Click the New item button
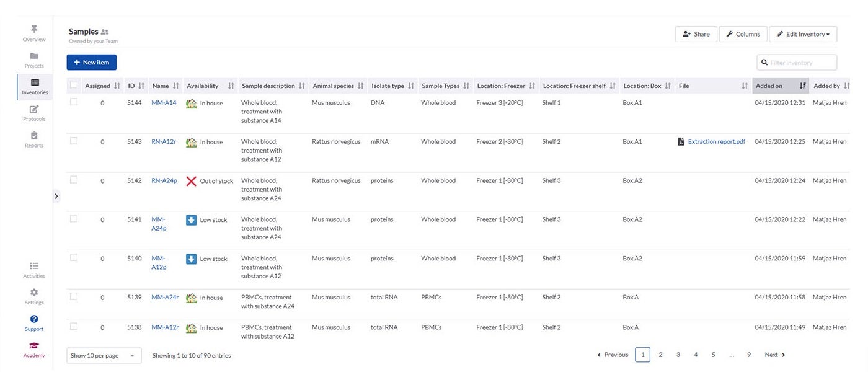Image resolution: width=868 pixels, height=372 pixels. click(92, 63)
